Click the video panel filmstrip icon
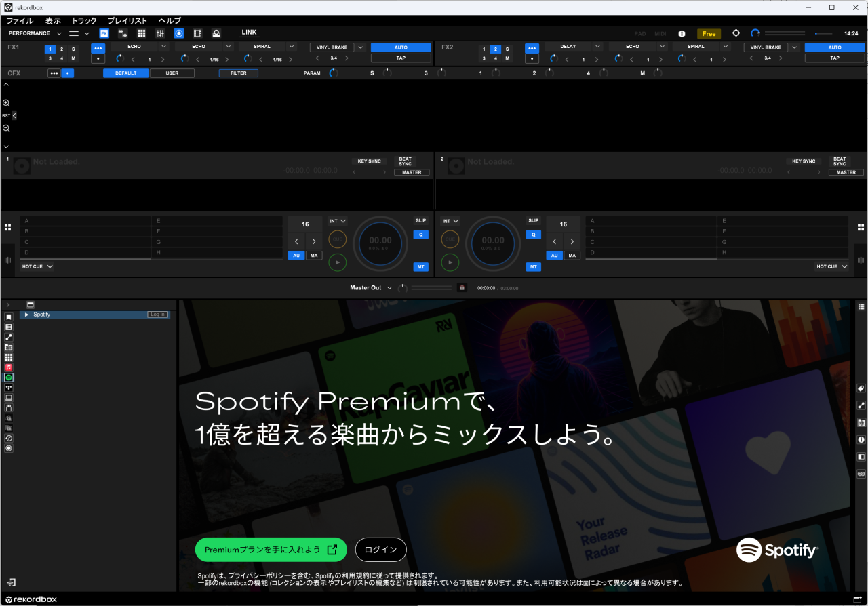Viewport: 868px width, 606px height. coord(197,33)
